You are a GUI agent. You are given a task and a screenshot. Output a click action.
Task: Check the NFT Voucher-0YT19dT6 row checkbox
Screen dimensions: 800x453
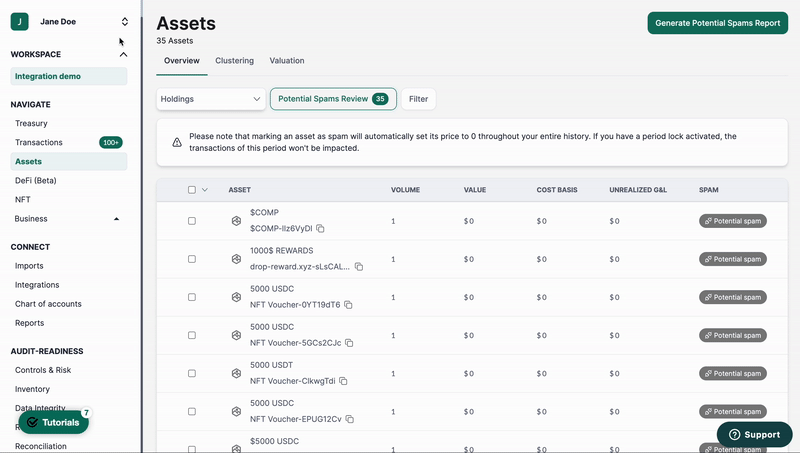coord(192,297)
